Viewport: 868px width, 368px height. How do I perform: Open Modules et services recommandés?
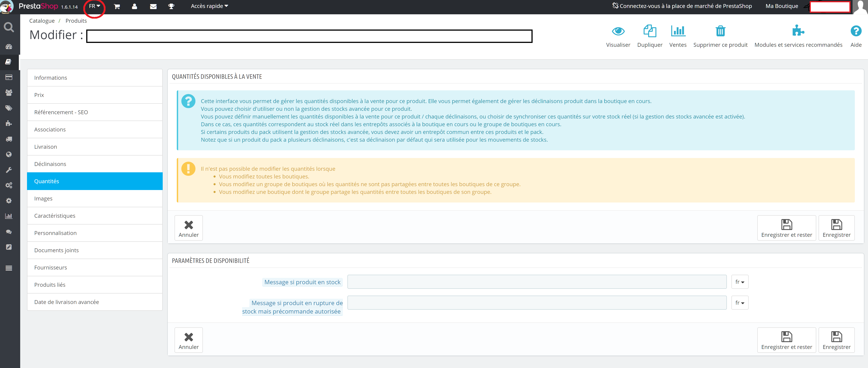[x=798, y=36]
